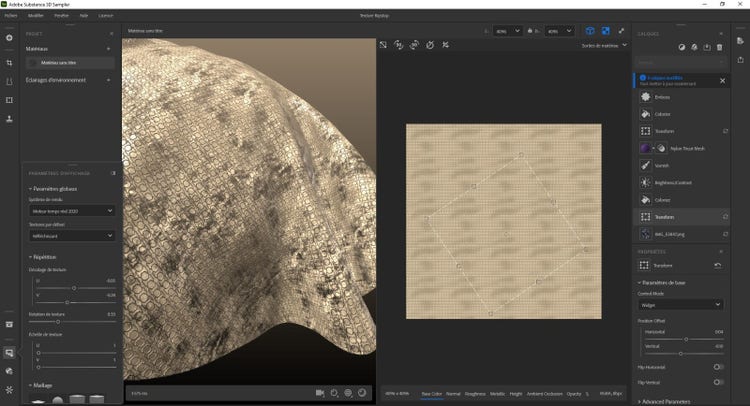Viewport: 750px width, 406px height.
Task: Select the Colorize layer below Emboss
Action: (x=661, y=114)
